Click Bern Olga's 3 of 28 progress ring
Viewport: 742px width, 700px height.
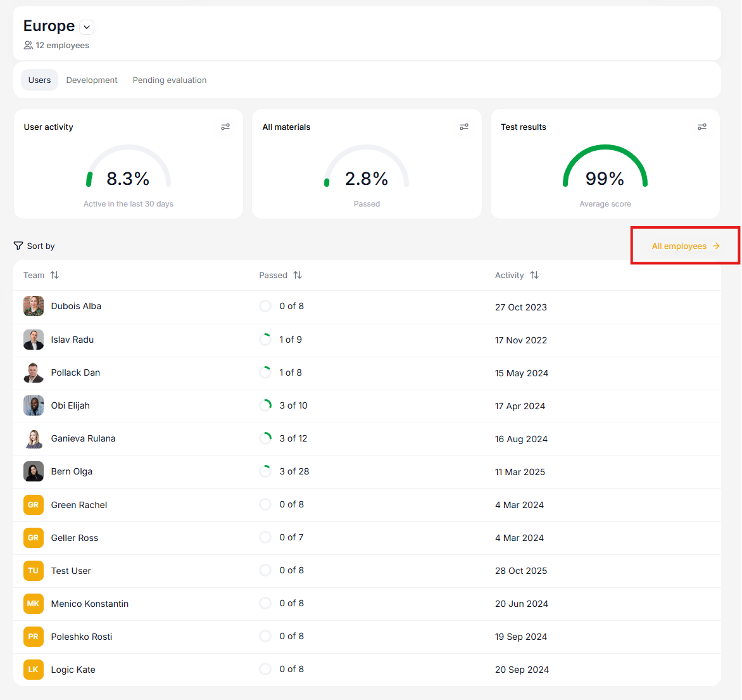265,471
